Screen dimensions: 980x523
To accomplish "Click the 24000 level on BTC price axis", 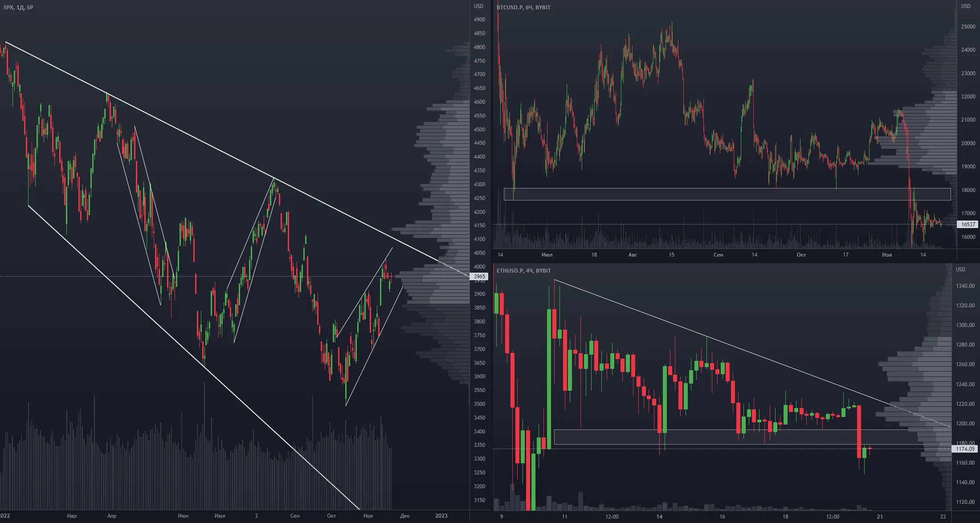I will click(968, 50).
